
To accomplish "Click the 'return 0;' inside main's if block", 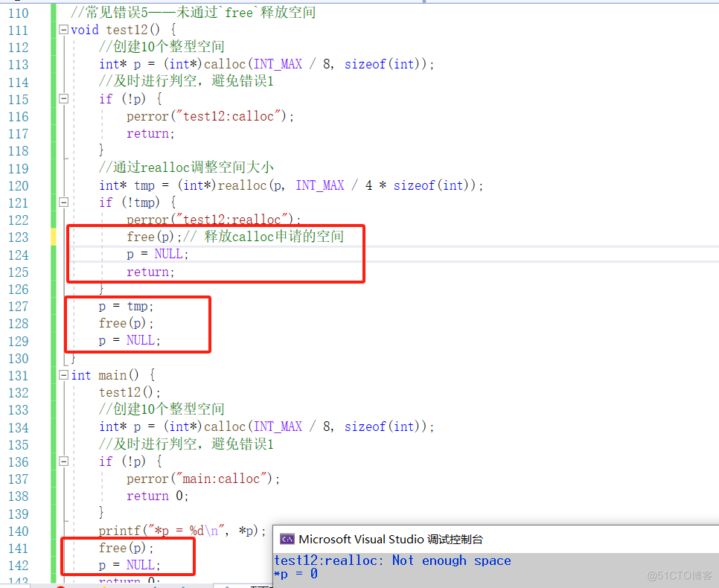I will pos(157,496).
